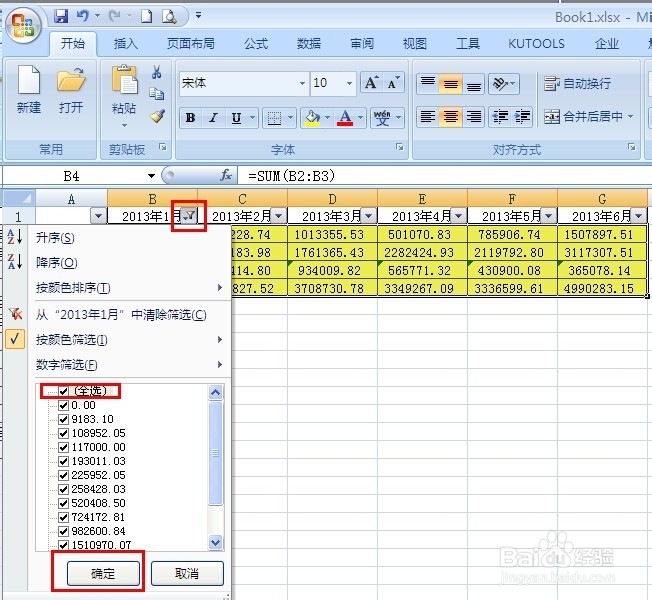Create new document from quick access toolbar
The image size is (652, 600).
(x=146, y=16)
